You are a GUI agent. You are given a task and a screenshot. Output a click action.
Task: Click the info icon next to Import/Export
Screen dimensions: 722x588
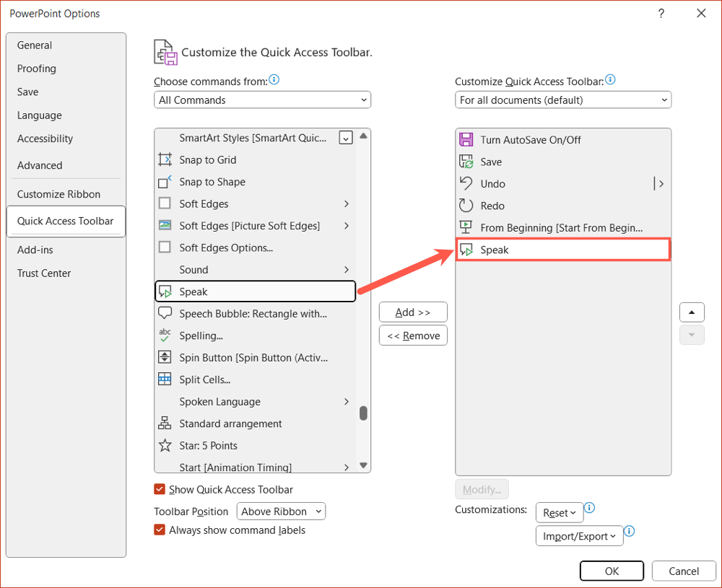629,532
